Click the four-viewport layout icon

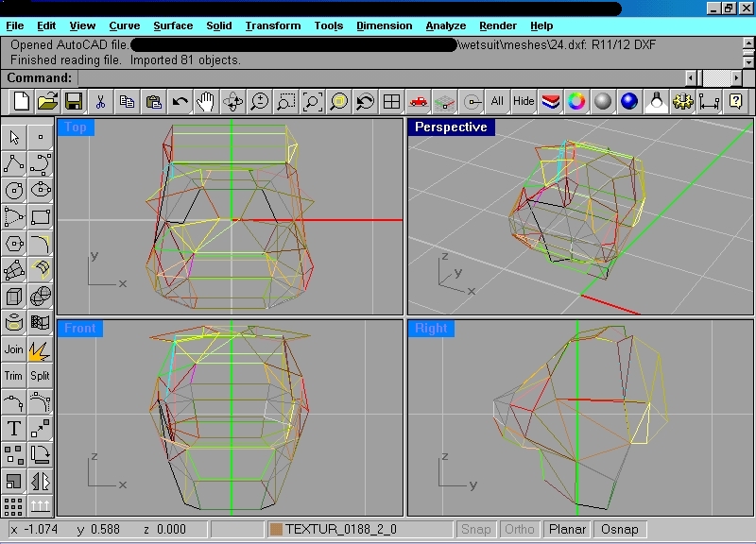pyautogui.click(x=391, y=101)
